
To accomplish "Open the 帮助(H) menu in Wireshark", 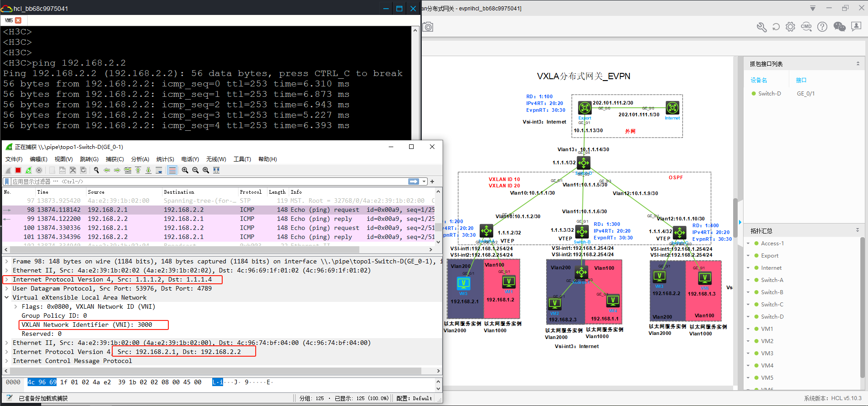I will [267, 159].
